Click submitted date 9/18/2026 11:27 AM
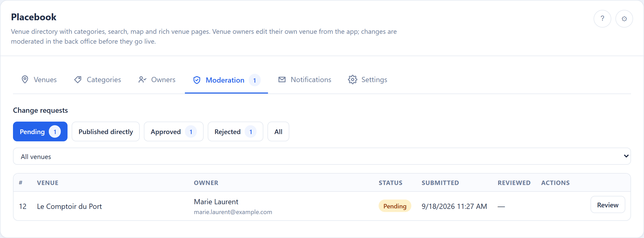The image size is (644, 238). pyautogui.click(x=454, y=206)
